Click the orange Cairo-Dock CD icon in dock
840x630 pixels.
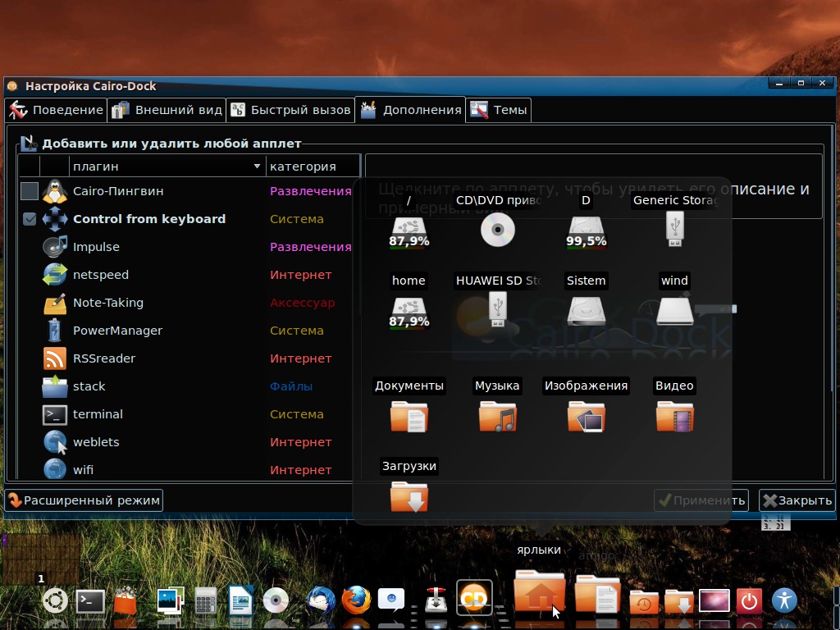474,598
